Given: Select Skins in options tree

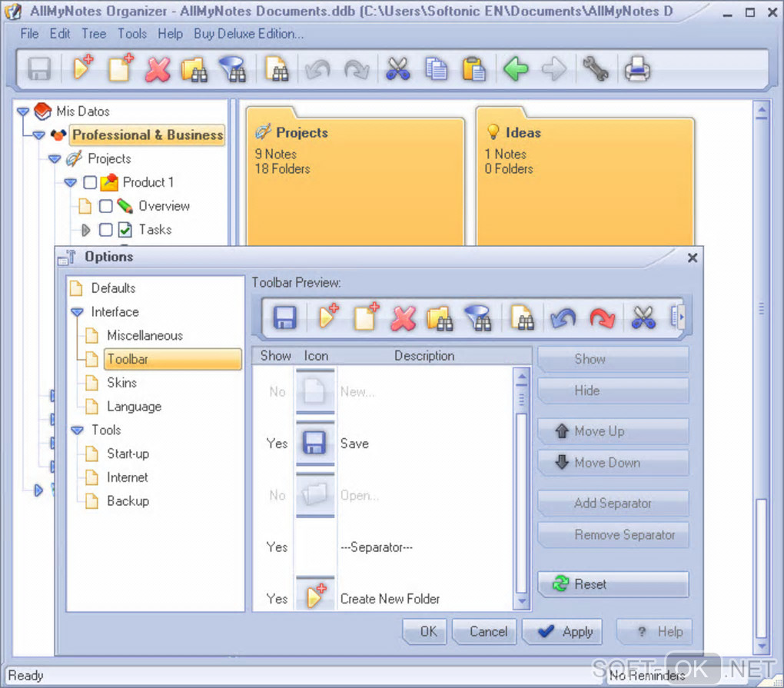Looking at the screenshot, I should coord(121,383).
